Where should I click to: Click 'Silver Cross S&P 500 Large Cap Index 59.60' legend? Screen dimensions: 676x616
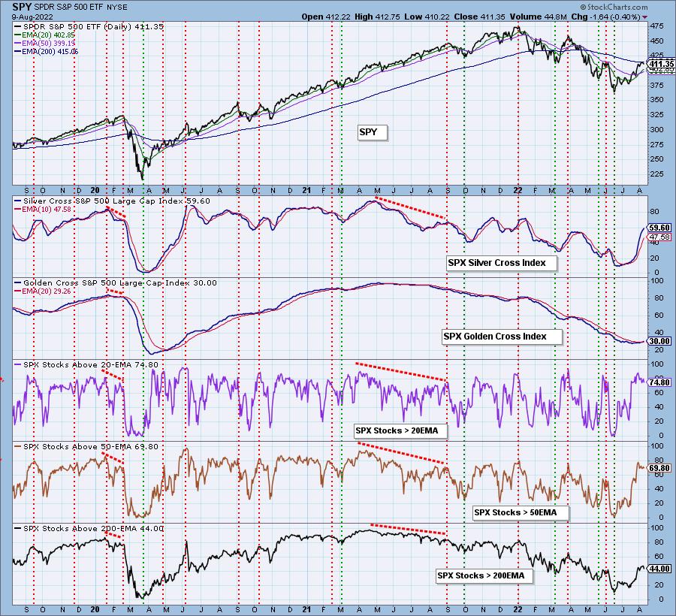pyautogui.click(x=112, y=201)
